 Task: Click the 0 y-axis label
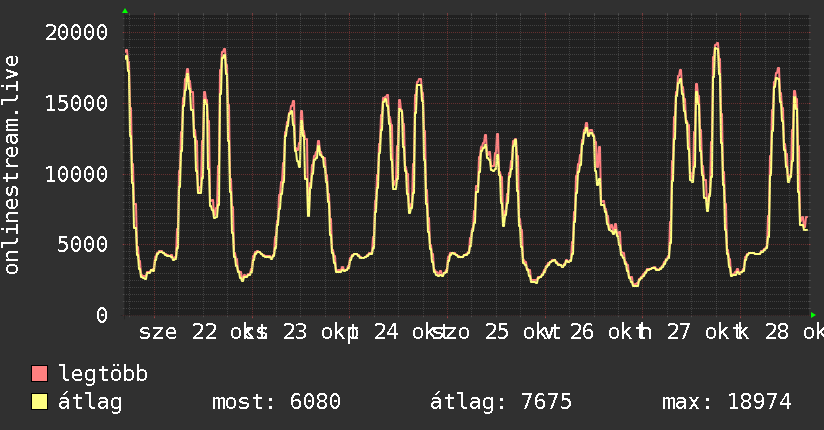[x=102, y=315]
